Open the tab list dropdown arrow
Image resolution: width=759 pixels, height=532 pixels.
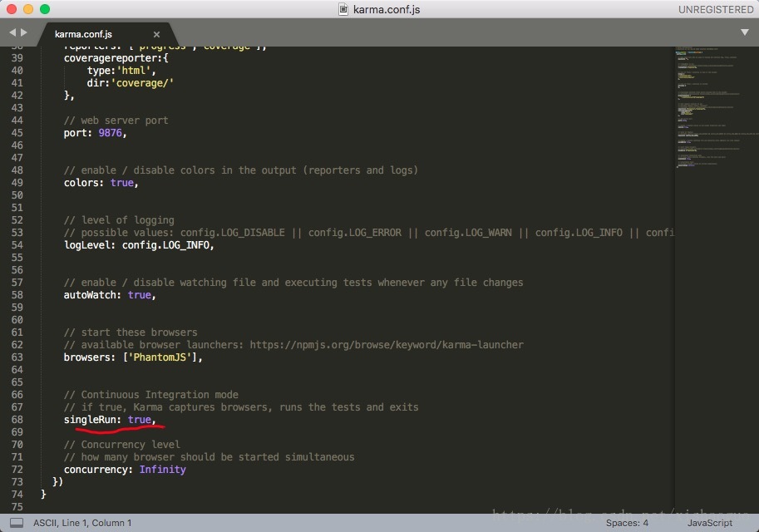click(x=745, y=32)
